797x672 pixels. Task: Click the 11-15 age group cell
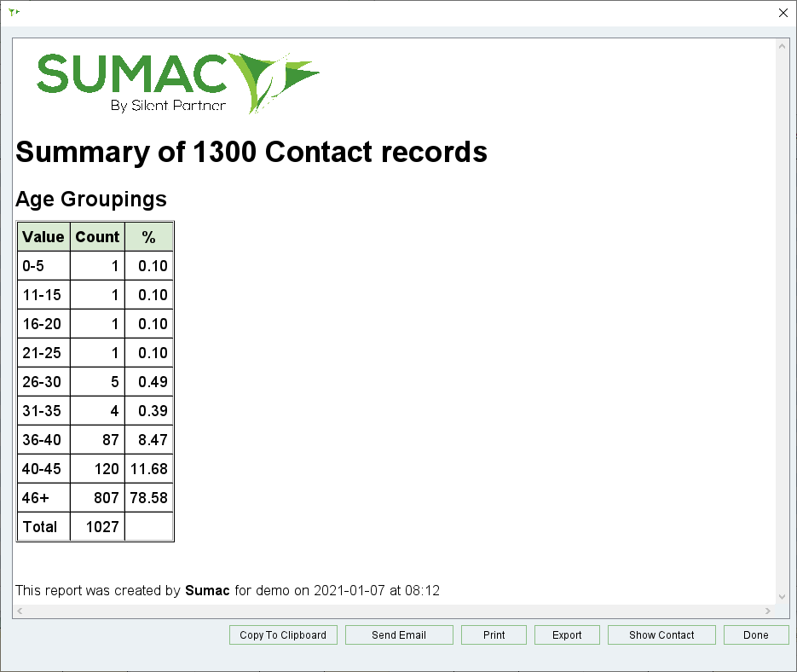(x=43, y=295)
